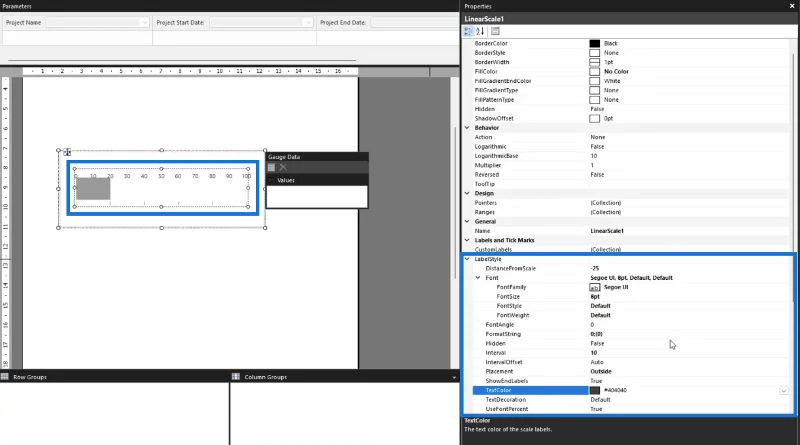800x445 pixels.
Task: Collapse Labels and Tick Marks category
Action: point(467,240)
